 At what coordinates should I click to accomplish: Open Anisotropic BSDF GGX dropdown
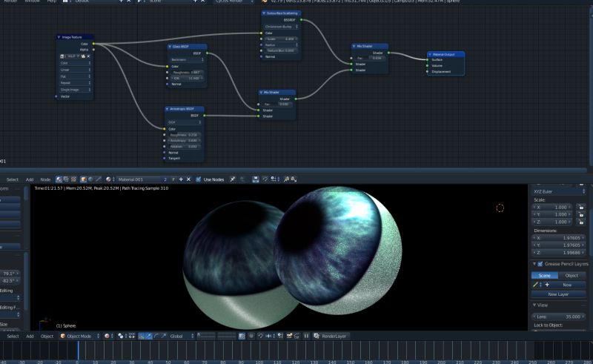(184, 122)
